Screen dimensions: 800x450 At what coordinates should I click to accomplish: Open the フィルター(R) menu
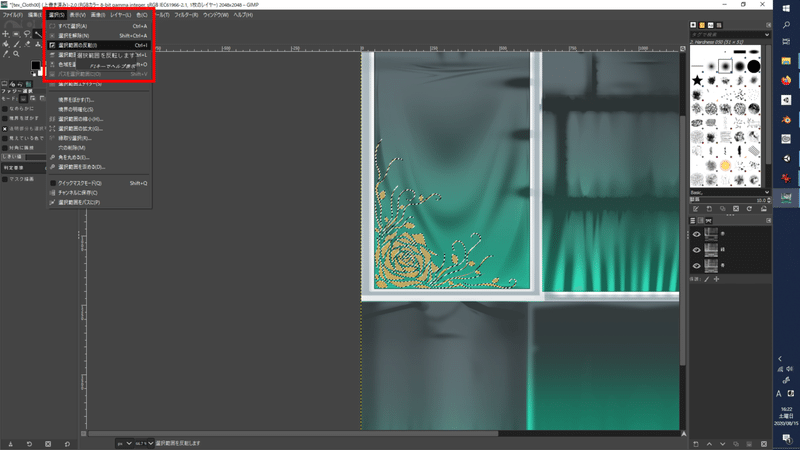(186, 15)
